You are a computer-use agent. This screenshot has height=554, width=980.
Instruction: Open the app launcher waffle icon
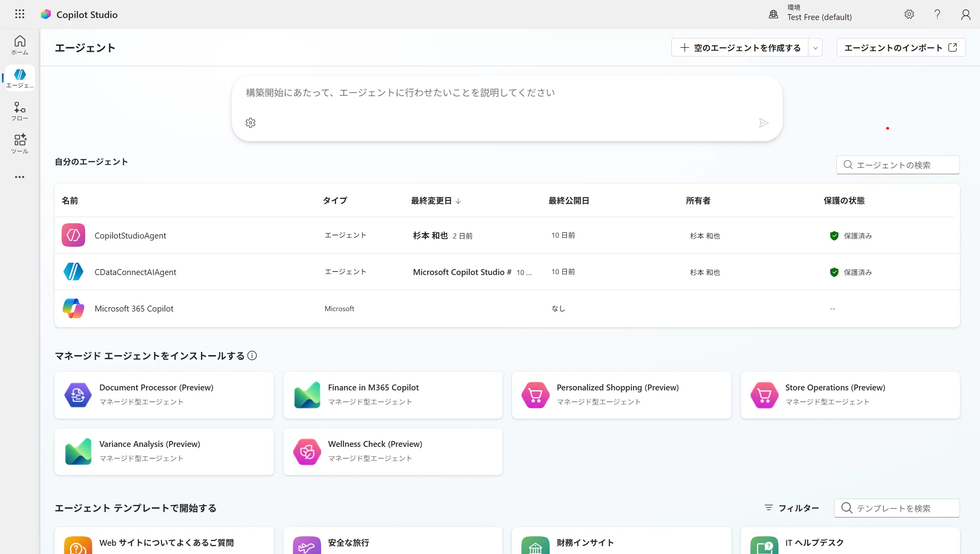tap(20, 14)
